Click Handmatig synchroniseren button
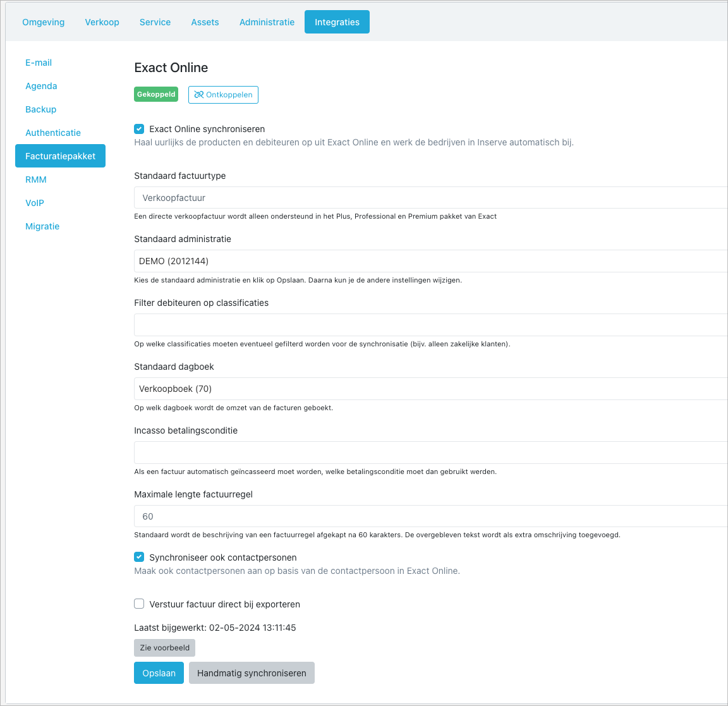The image size is (728, 706). [252, 673]
